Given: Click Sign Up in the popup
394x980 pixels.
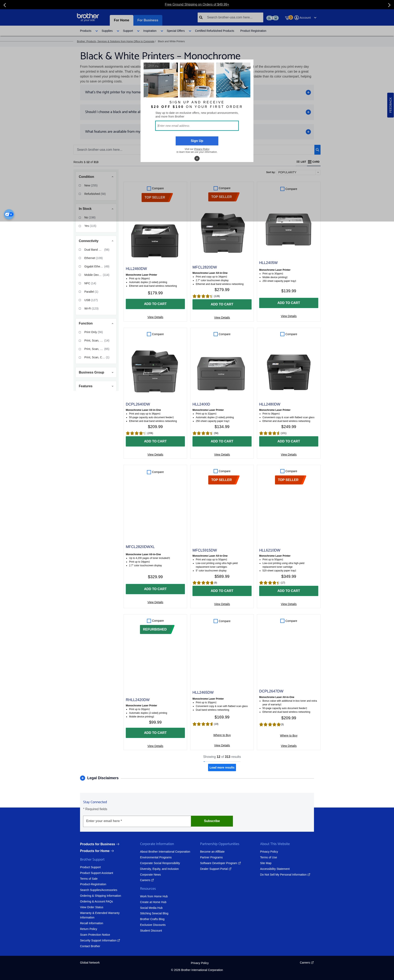Looking at the screenshot, I should tap(197, 141).
